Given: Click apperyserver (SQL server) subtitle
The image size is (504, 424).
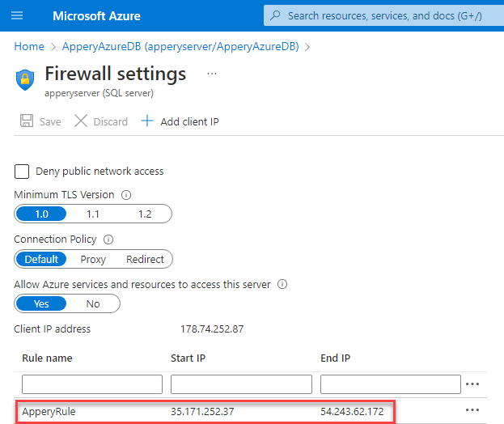Looking at the screenshot, I should click(x=99, y=93).
